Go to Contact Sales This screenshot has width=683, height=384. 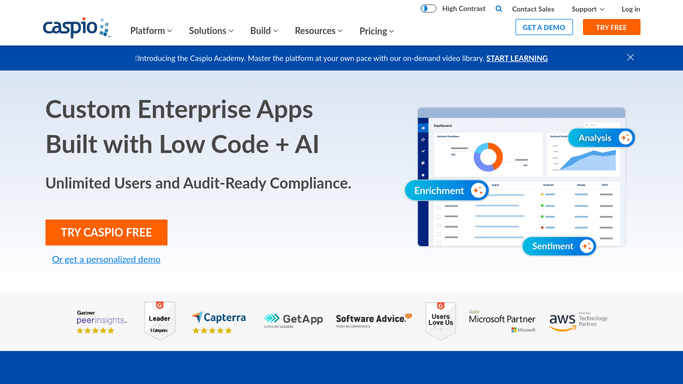pos(533,9)
